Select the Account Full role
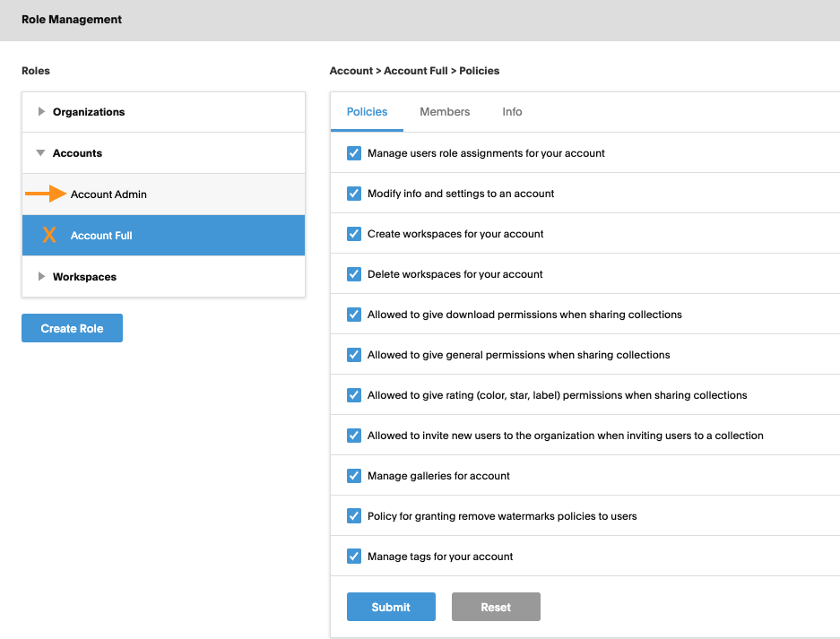Screen dimensions: 840x639 pos(163,236)
